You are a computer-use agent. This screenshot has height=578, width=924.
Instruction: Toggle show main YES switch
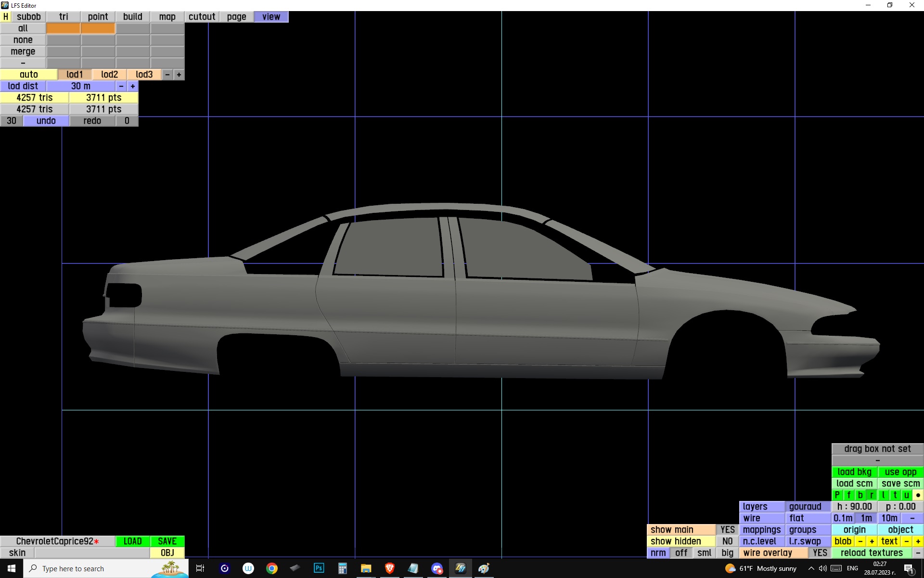[x=727, y=529]
